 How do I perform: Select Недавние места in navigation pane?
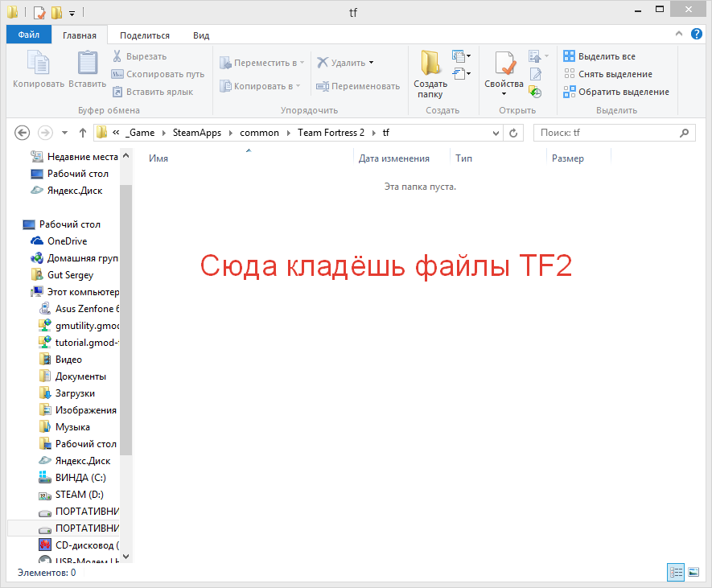[74, 157]
